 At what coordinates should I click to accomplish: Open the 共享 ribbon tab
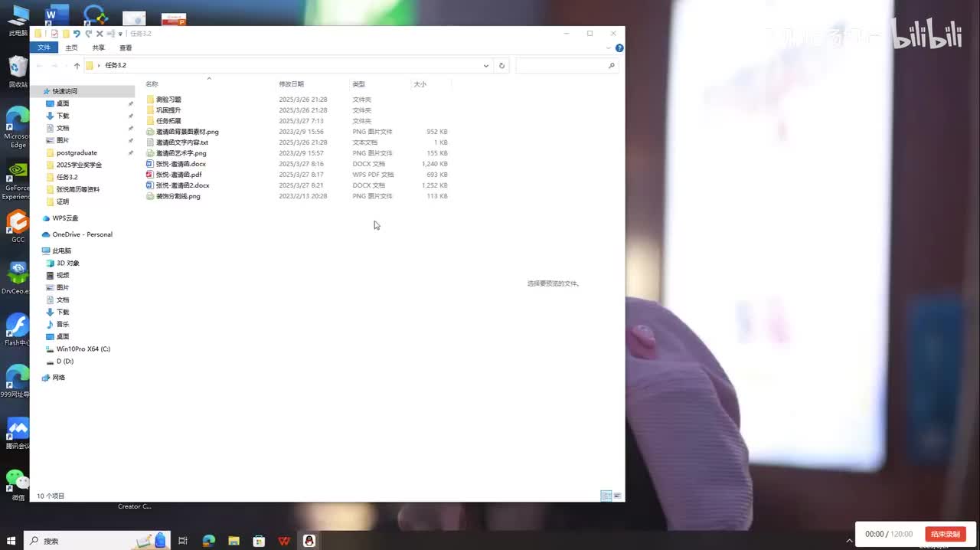click(x=99, y=47)
